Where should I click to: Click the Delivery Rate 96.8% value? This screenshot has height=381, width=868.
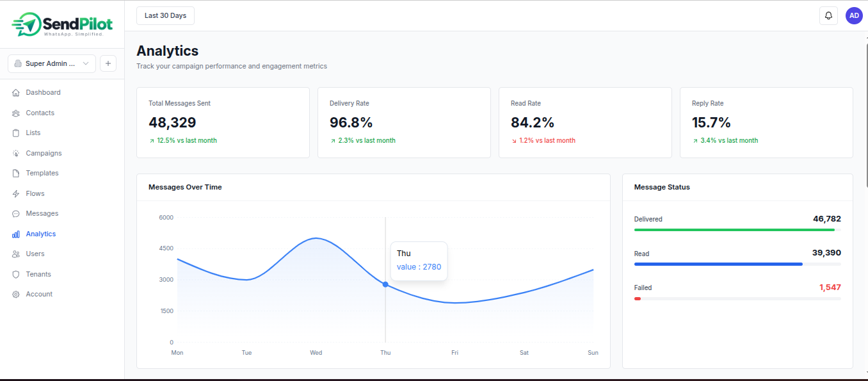[351, 122]
